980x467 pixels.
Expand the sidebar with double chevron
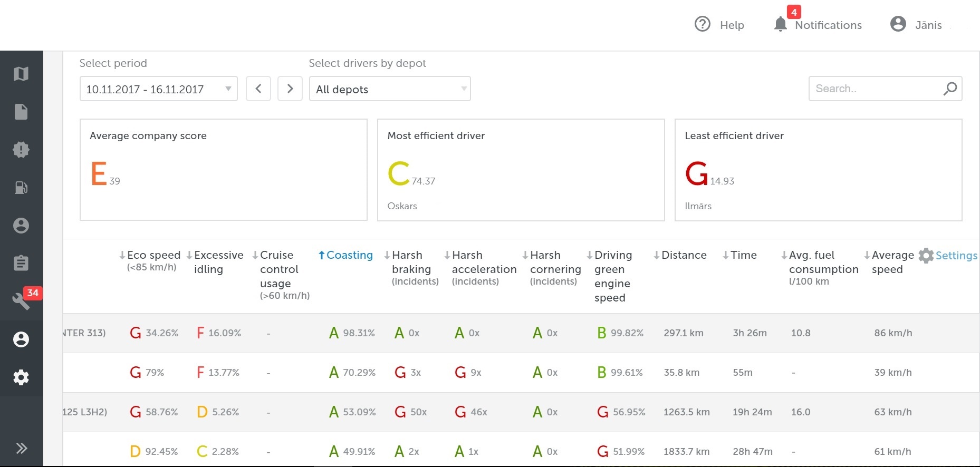pyautogui.click(x=21, y=449)
